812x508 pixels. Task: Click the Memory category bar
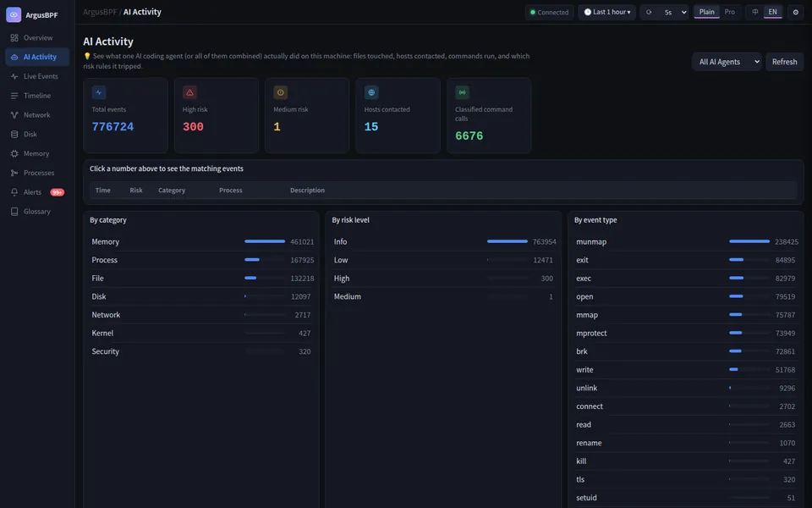pos(265,241)
